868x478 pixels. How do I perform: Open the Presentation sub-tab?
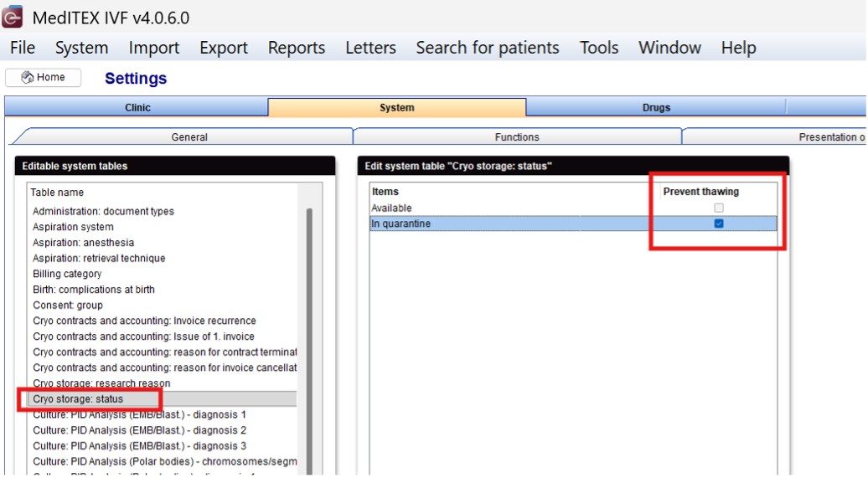[775, 136]
